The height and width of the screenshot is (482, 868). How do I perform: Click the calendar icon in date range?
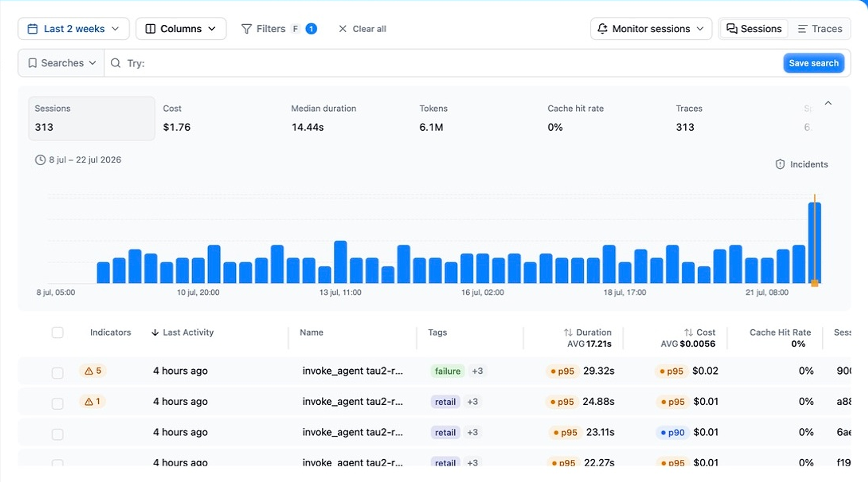tap(33, 29)
